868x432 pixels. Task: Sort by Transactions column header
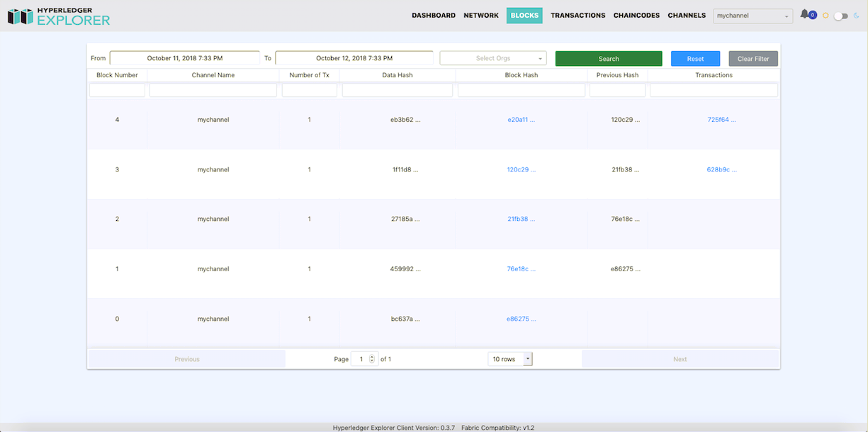(714, 75)
